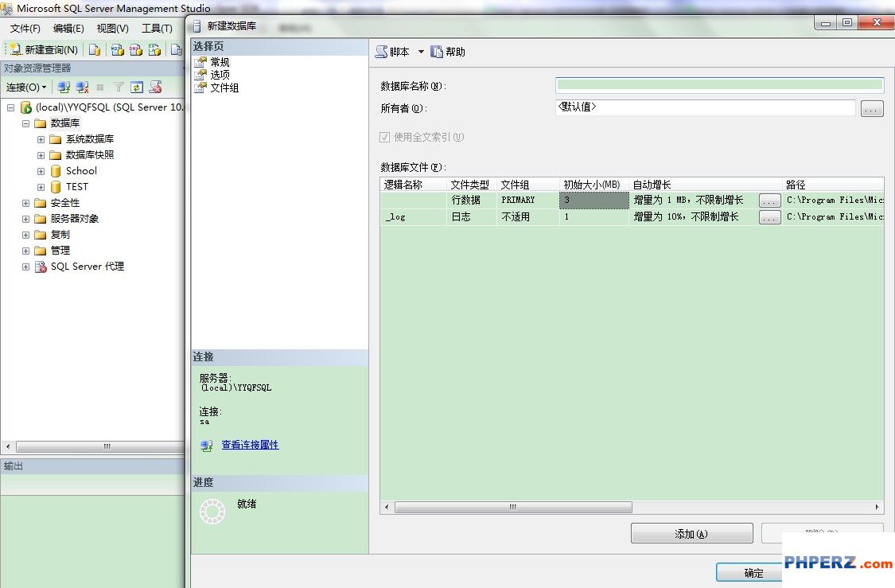Open the 工具(T) menu
Screen dimensions: 895x588
click(157, 29)
